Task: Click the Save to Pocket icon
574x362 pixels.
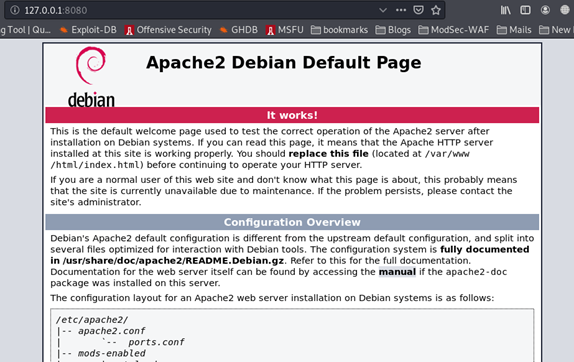Action: tap(418, 10)
